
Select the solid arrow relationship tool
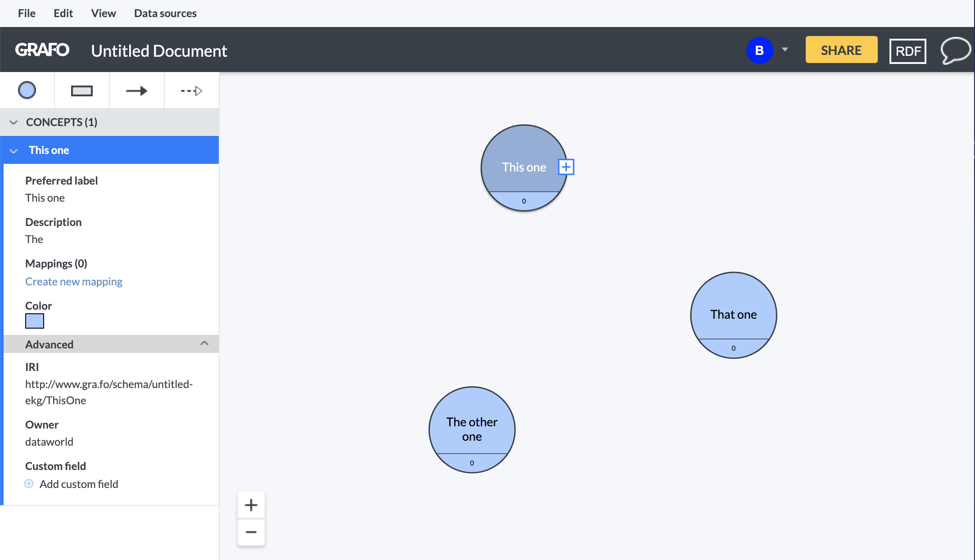[136, 91]
